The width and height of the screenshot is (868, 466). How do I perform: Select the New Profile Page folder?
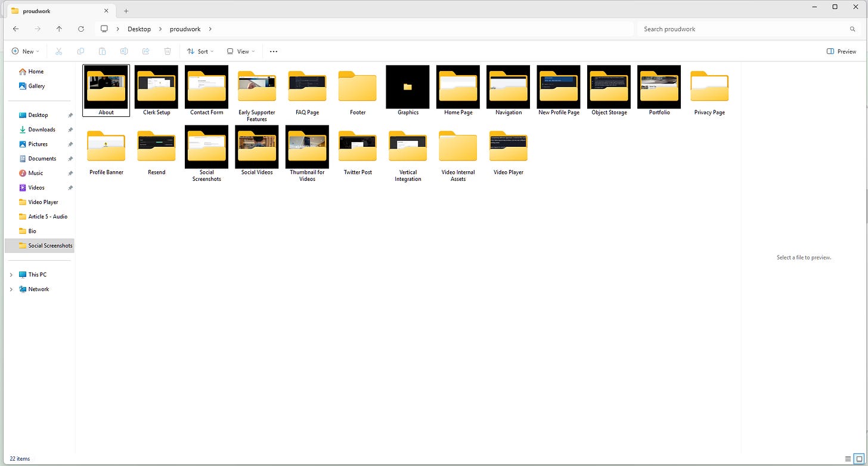click(x=559, y=90)
